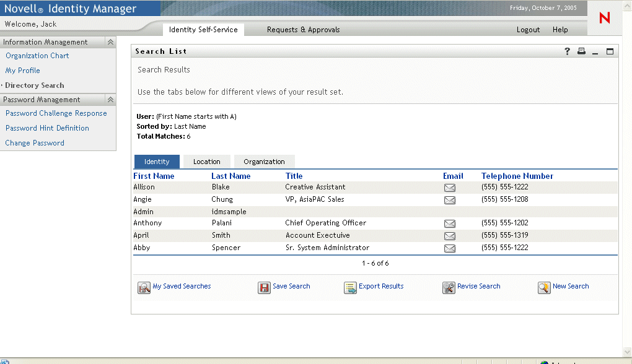This screenshot has height=364, width=632.
Task: Switch to the Location tab
Action: 206,162
